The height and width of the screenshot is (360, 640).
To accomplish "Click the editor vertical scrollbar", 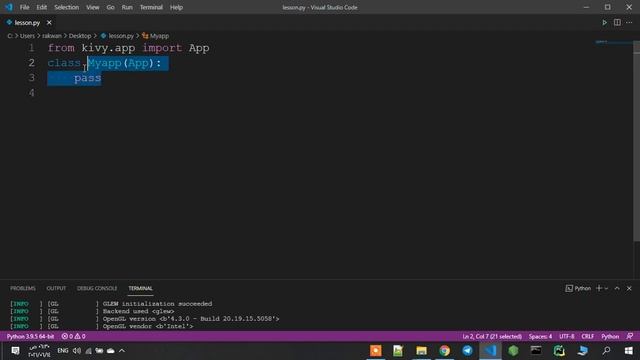I will click(636, 141).
